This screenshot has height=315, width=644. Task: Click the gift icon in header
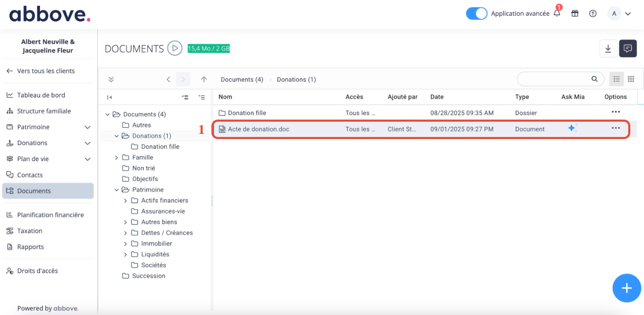(x=575, y=14)
